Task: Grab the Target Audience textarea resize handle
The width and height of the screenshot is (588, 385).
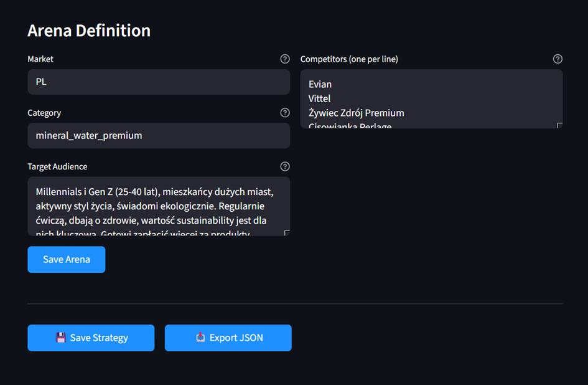Action: click(x=287, y=233)
